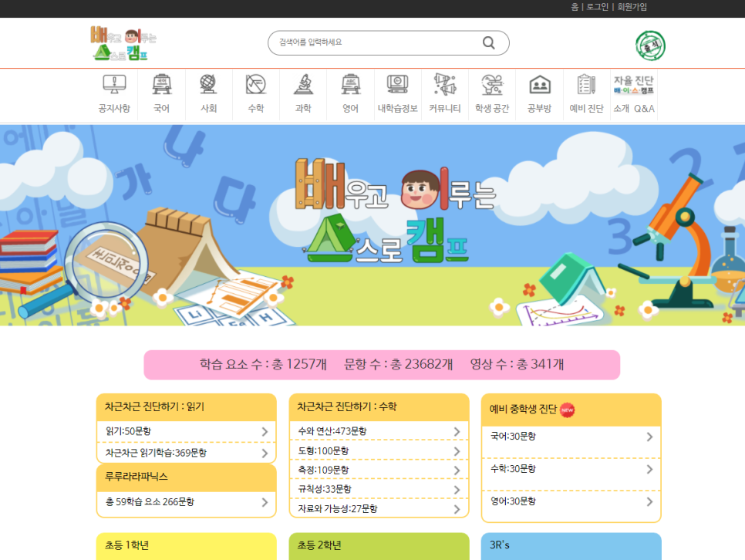Expand the 측정:109문항 row arrow
The height and width of the screenshot is (560, 745).
pyautogui.click(x=457, y=471)
